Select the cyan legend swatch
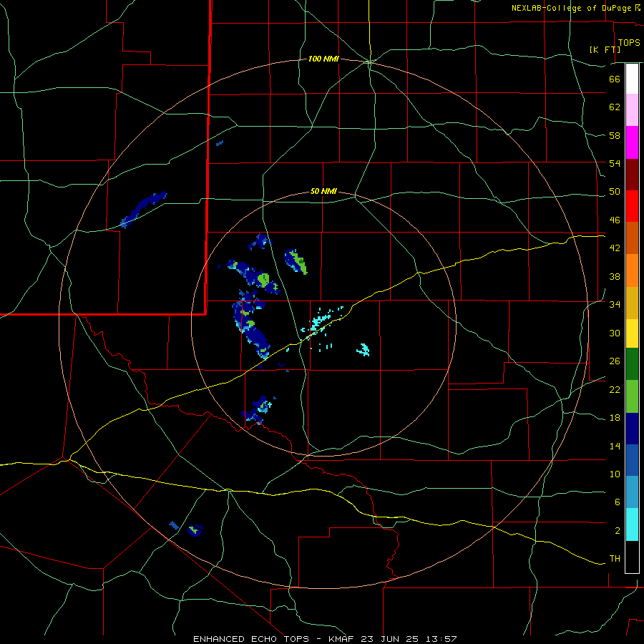The width and height of the screenshot is (644, 644). click(632, 525)
